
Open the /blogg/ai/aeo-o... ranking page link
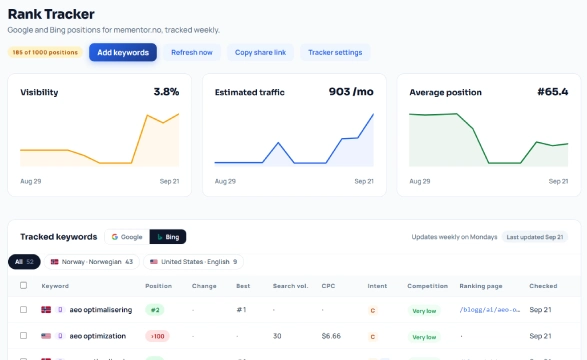coord(490,309)
